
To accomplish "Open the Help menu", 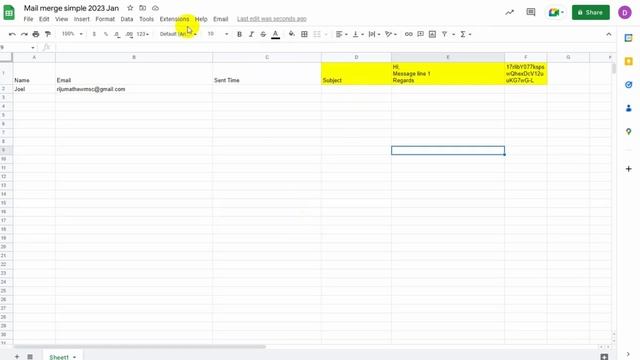I will (201, 19).
